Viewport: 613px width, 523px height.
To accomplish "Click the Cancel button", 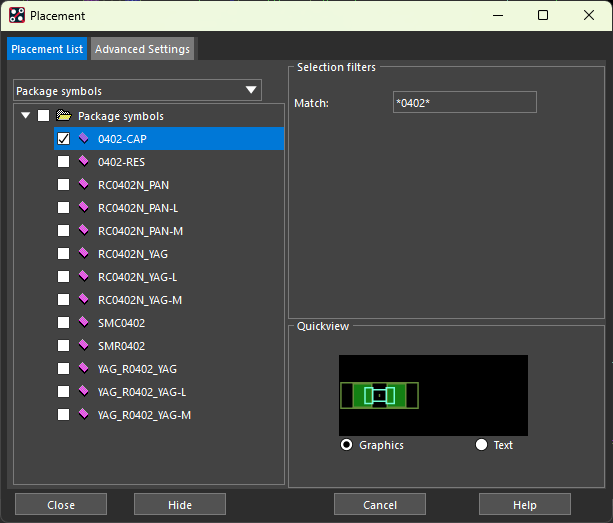I will point(380,505).
